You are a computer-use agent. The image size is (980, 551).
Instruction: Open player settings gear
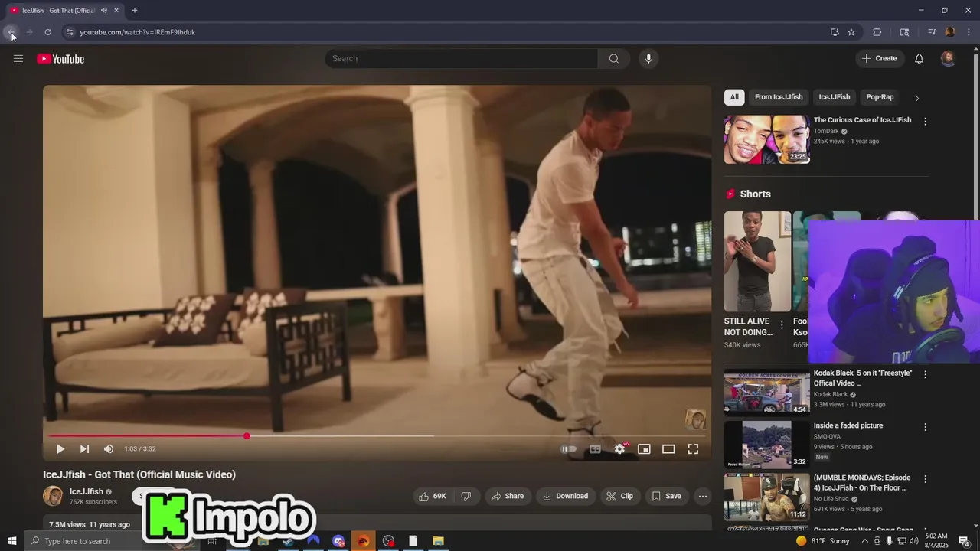tap(620, 449)
